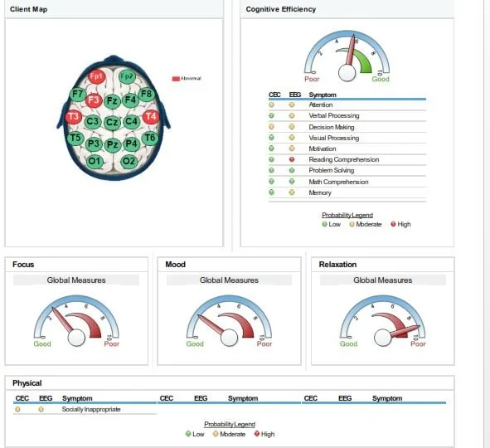Screen dimensions: 490x448
Task: Click the Cognitive Efficiency panel header
Action: 347,9
